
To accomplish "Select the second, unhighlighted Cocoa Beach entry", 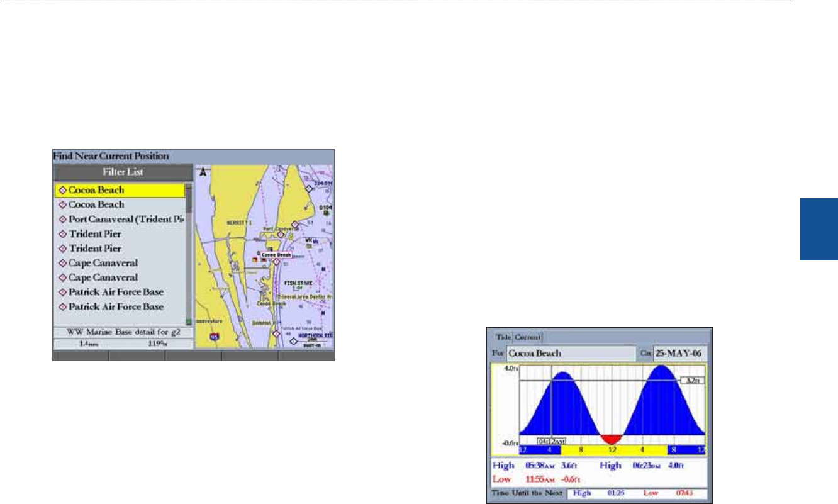I will point(96,204).
